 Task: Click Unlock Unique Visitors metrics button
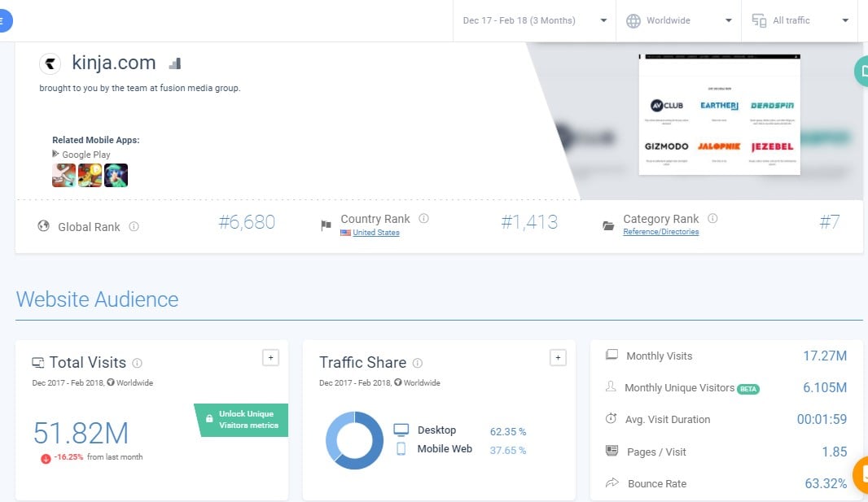pyautogui.click(x=243, y=420)
